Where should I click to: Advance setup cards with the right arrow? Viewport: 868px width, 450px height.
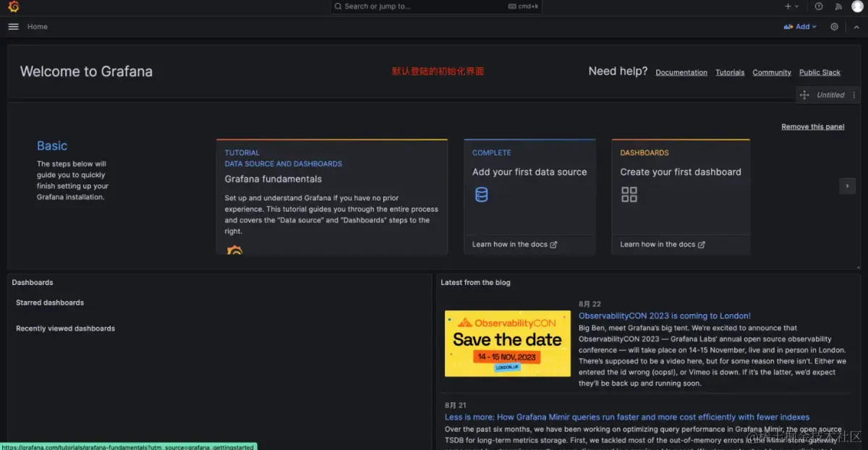click(847, 186)
